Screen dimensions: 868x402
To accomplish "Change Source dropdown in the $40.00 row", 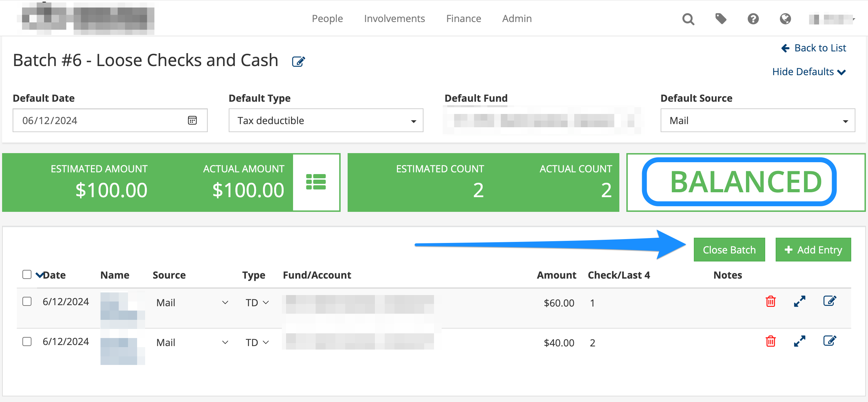I will [192, 343].
